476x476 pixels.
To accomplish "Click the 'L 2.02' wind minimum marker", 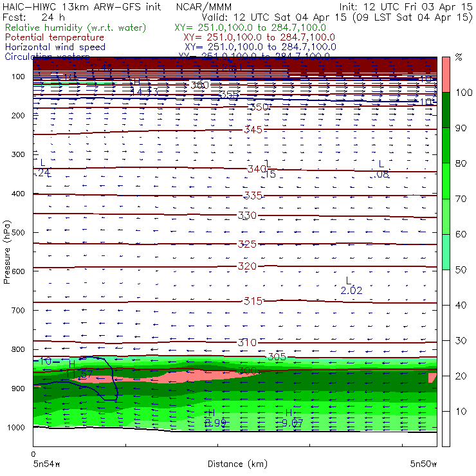I will click(x=351, y=286).
